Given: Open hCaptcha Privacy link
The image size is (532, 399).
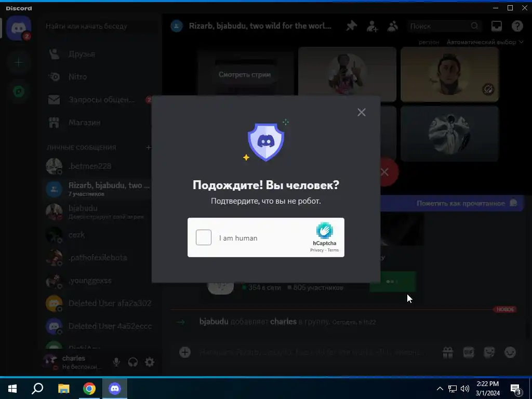Looking at the screenshot, I should click(x=316, y=250).
